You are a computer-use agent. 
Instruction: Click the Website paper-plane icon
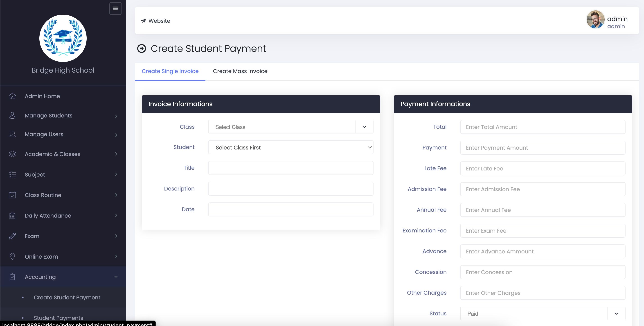click(143, 21)
